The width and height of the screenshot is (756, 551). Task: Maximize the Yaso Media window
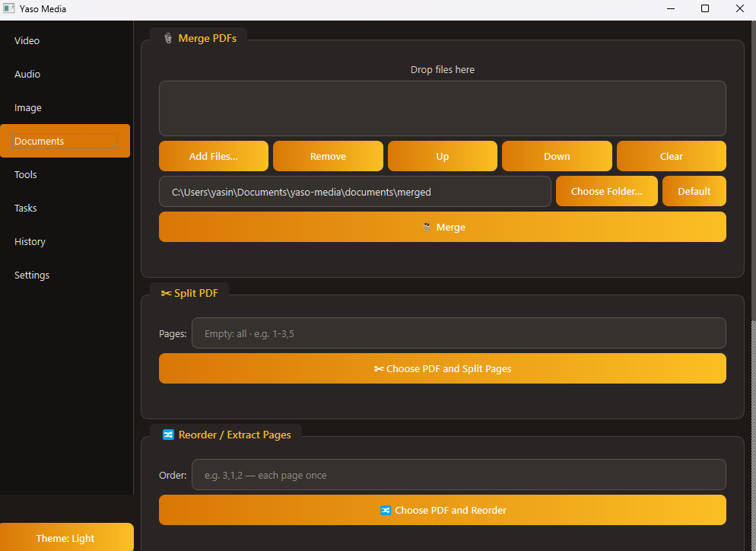[x=705, y=8]
